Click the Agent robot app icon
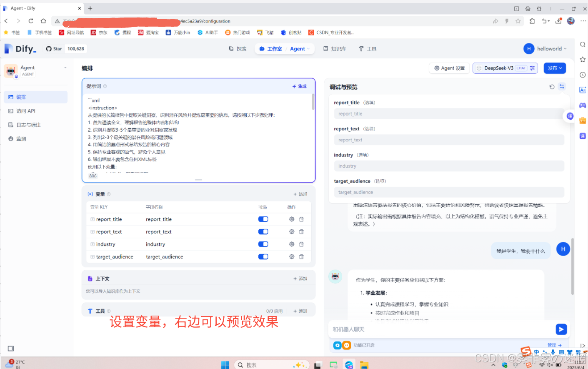This screenshot has width=588, height=369. pos(10,70)
